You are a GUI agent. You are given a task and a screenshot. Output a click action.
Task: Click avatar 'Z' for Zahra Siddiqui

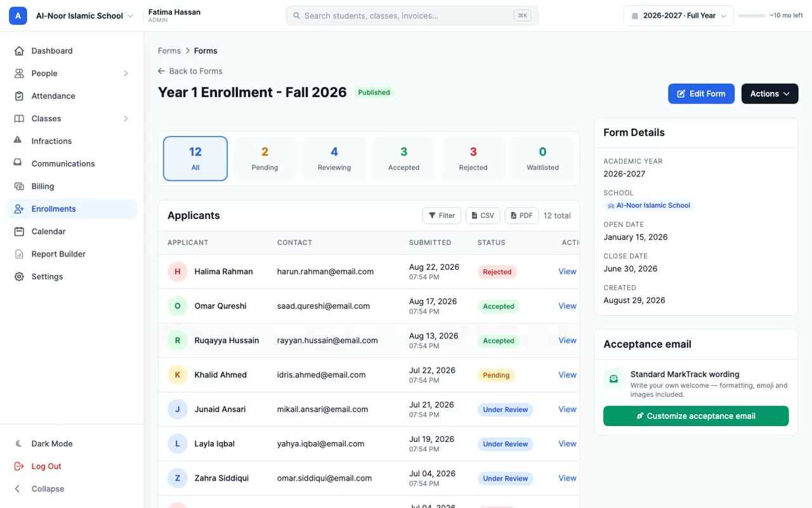click(178, 478)
